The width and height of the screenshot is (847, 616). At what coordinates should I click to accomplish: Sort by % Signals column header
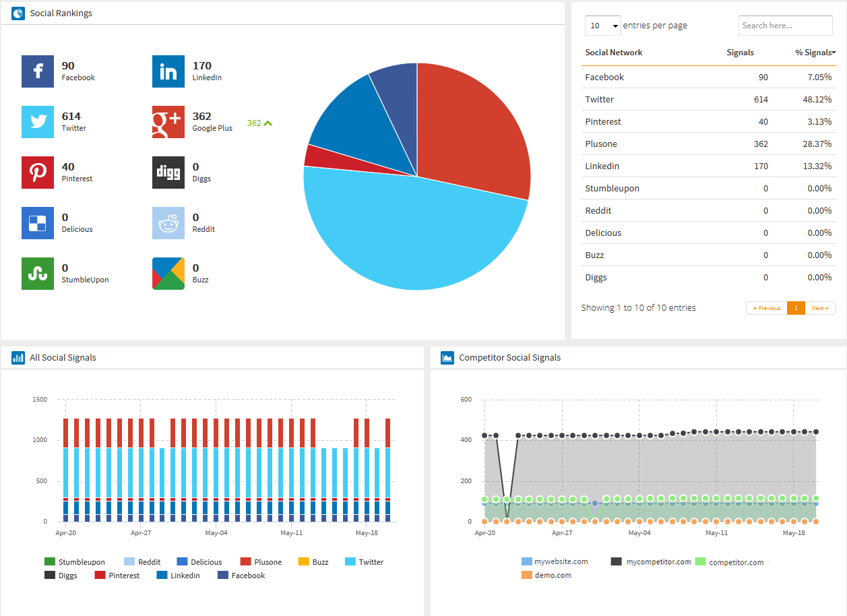tap(815, 53)
